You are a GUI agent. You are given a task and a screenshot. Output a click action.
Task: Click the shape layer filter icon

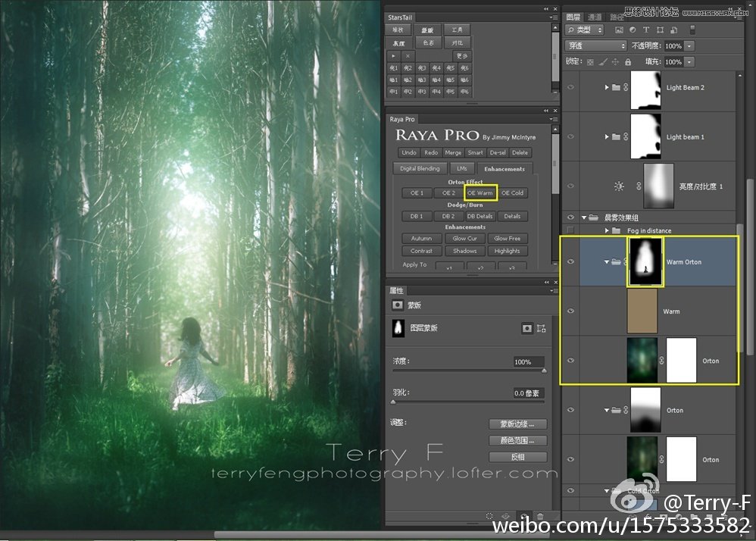point(660,30)
